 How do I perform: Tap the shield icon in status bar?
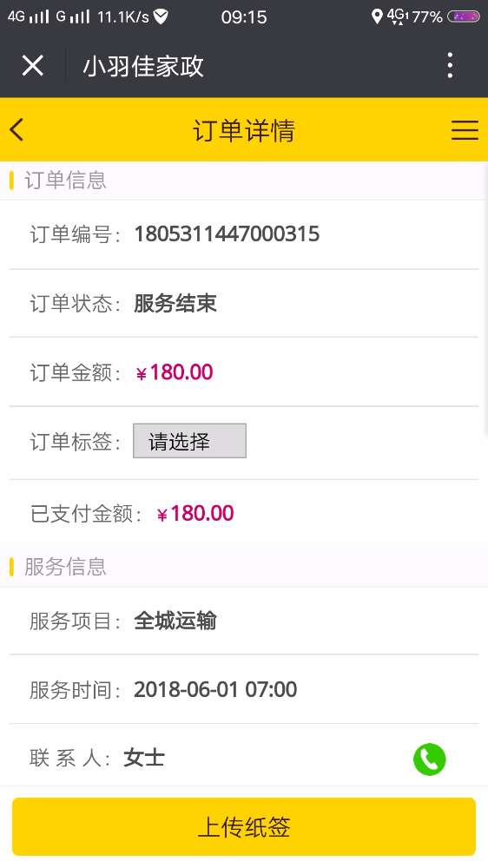161,16
